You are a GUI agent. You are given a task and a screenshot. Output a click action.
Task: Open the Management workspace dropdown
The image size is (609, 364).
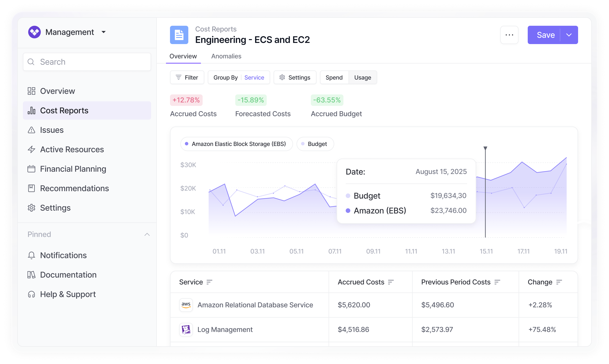pos(103,32)
